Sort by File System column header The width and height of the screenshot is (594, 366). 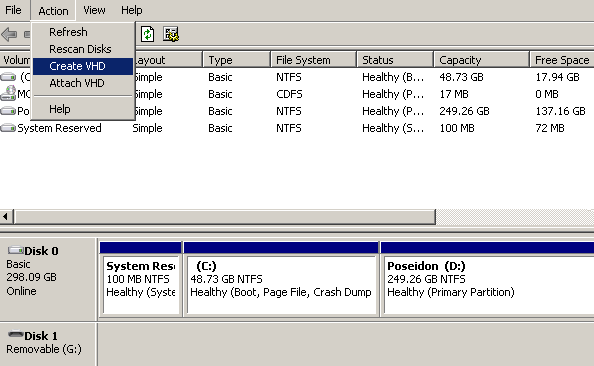314,60
